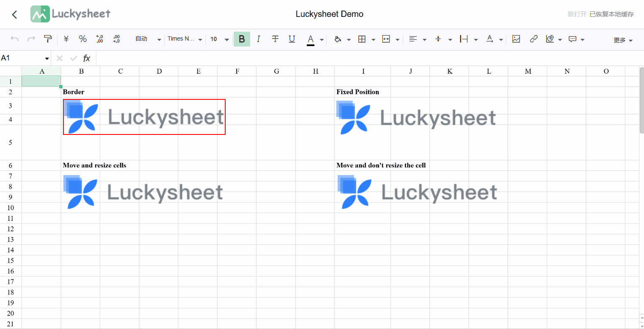Expand the text color dropdown arrow
Screen dimensions: 644x329
click(322, 40)
